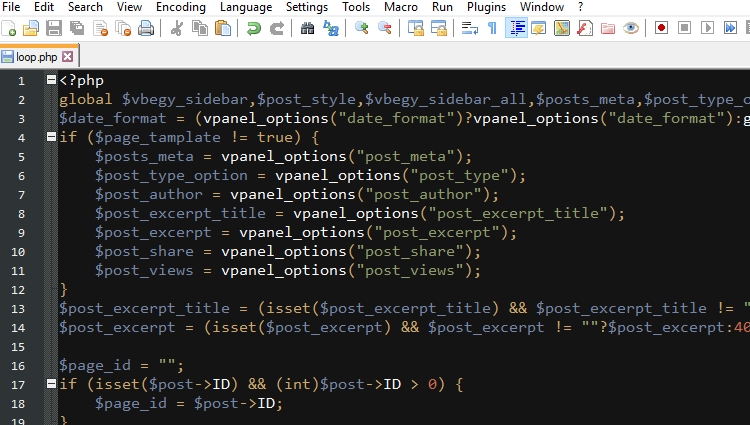750x425 pixels.
Task: Disable the highlighted Indent Guide toggle
Action: (x=516, y=28)
